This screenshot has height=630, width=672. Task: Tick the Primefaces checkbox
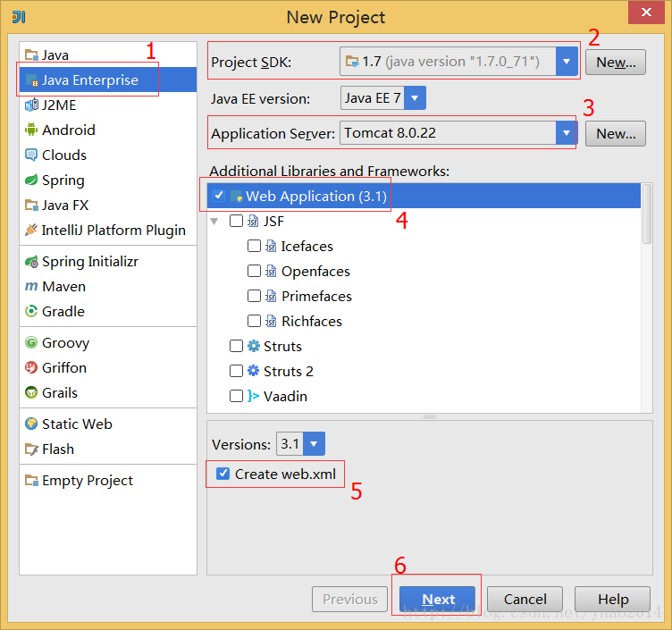[x=254, y=296]
